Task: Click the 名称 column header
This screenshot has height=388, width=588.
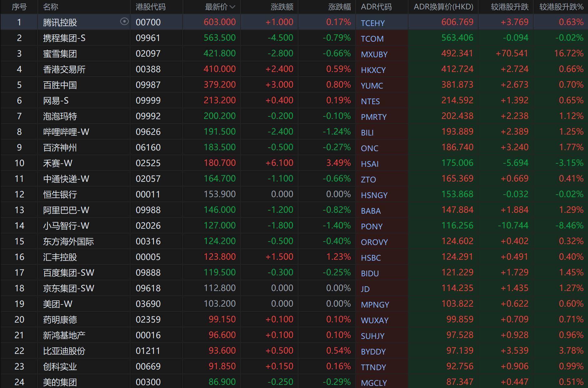Action: coord(51,7)
